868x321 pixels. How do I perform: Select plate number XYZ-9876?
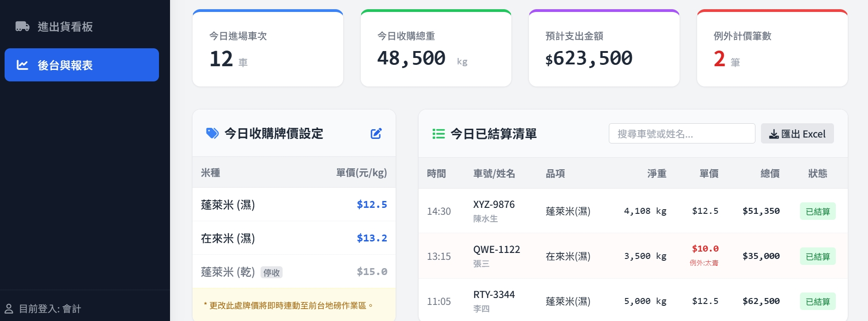pyautogui.click(x=494, y=204)
